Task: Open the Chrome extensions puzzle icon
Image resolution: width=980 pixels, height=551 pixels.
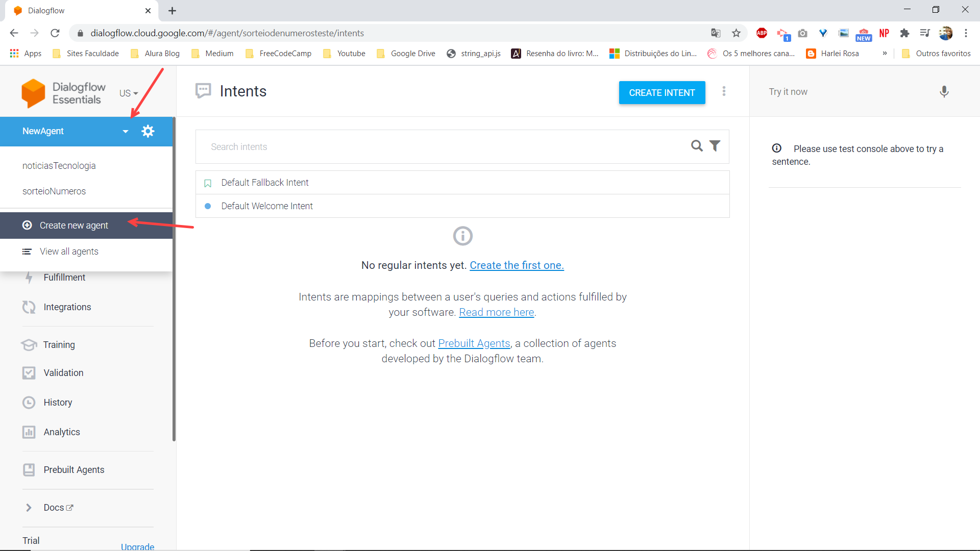Action: coord(904,33)
